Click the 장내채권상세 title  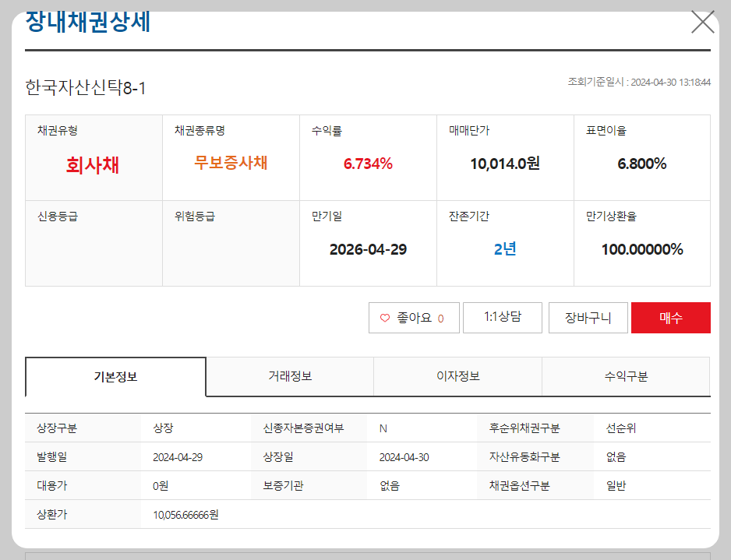pos(87,22)
